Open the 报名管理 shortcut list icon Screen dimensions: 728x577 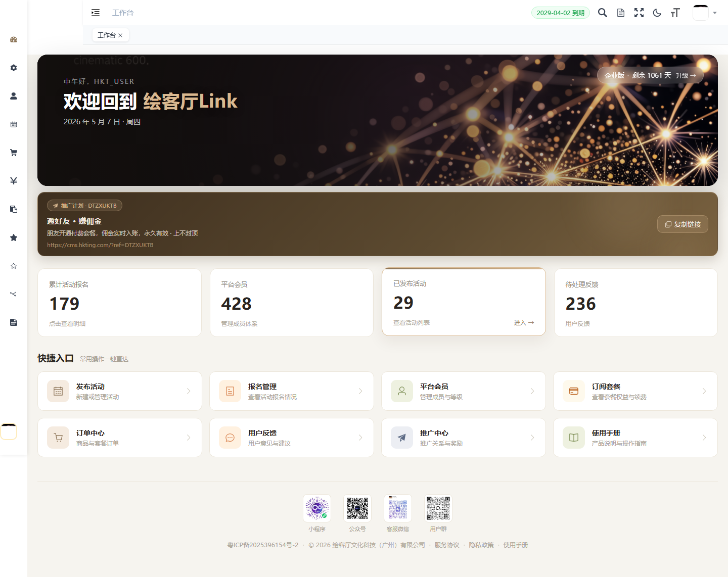coord(230,391)
